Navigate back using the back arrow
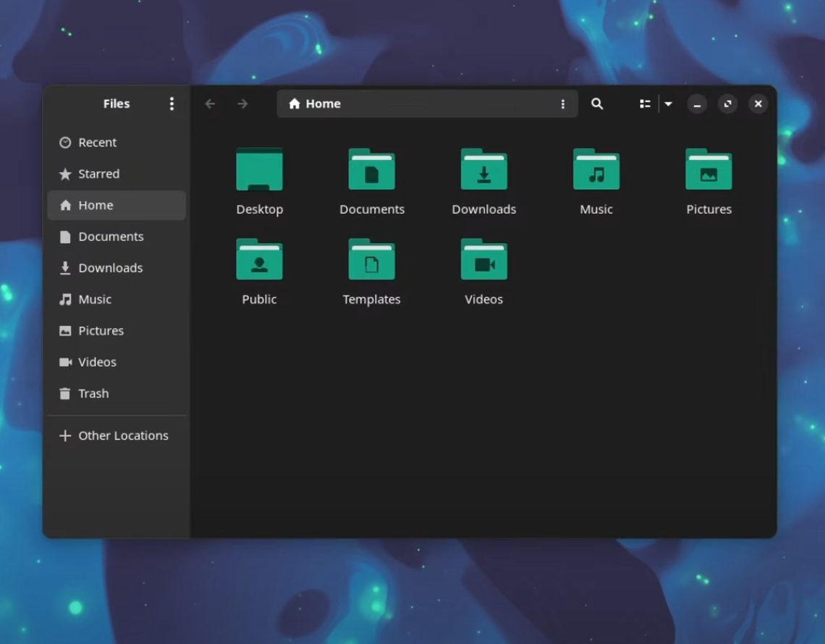Image resolution: width=825 pixels, height=644 pixels. (x=210, y=103)
